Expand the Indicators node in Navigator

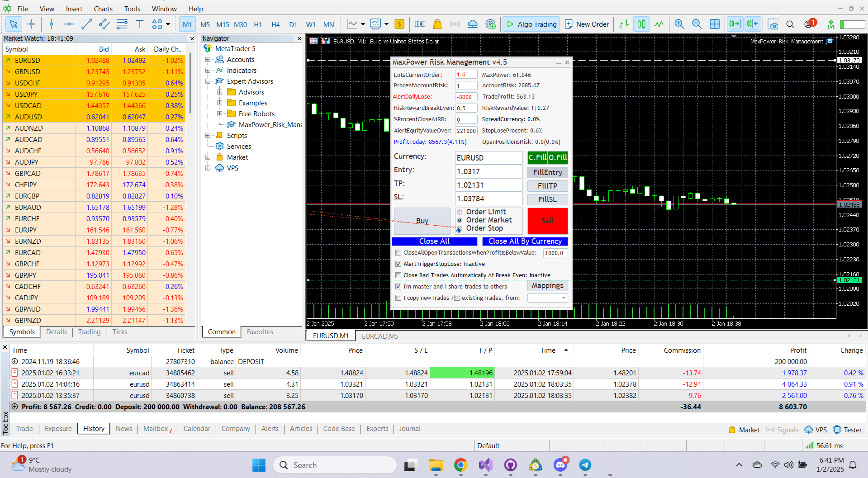pyautogui.click(x=208, y=70)
